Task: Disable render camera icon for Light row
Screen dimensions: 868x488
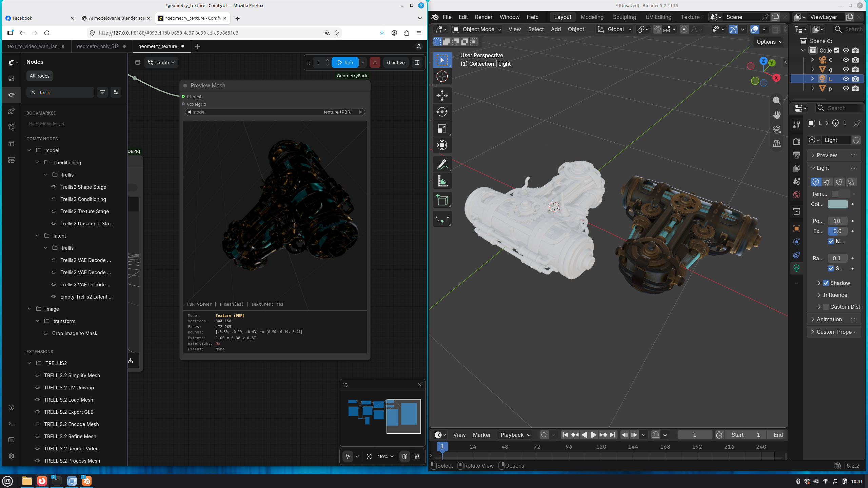Action: [855, 79]
